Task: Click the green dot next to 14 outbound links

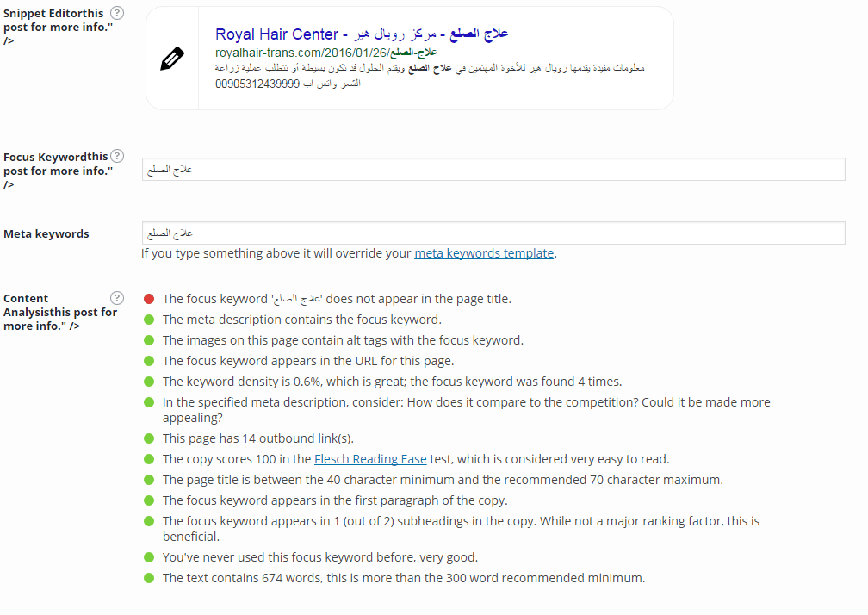Action: pyautogui.click(x=149, y=438)
